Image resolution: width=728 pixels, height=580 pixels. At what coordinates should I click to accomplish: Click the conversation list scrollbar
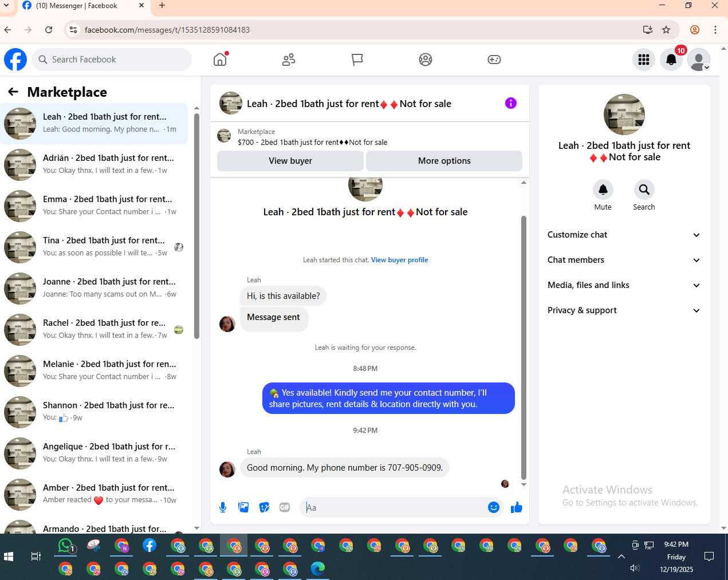pyautogui.click(x=196, y=226)
